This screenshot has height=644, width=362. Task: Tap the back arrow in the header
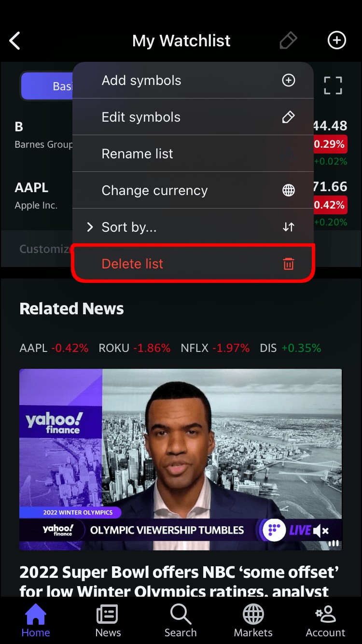[15, 41]
